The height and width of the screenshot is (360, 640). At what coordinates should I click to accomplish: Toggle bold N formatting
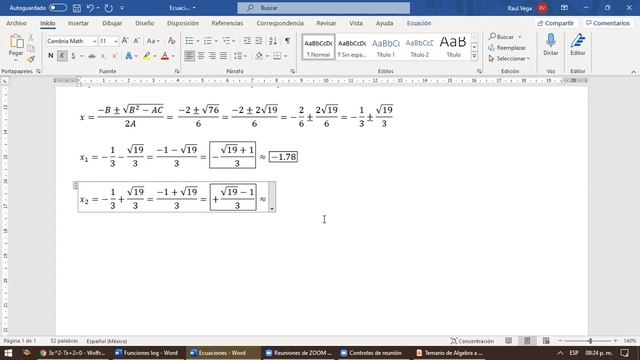(x=51, y=56)
